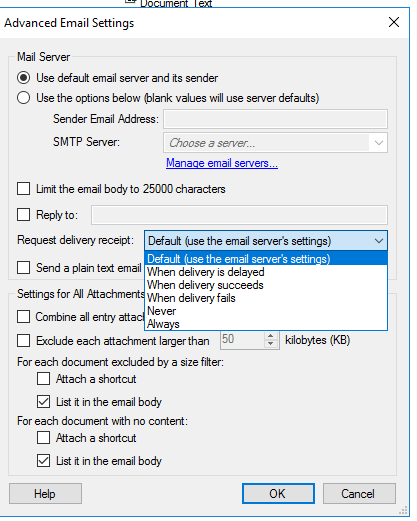Open the 'Manage email servers...' link
This screenshot has width=417, height=521.
click(222, 163)
